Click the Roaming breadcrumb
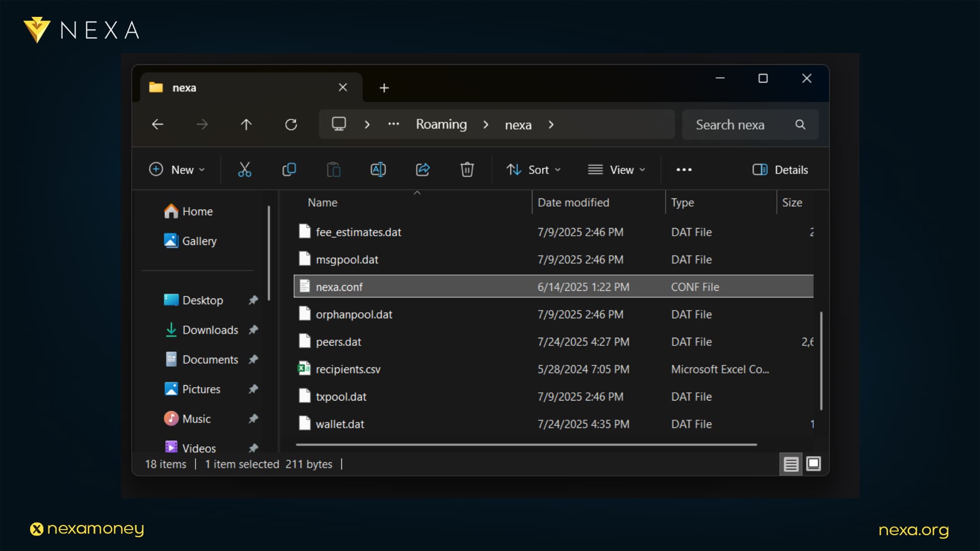Screen dimensions: 980x551 [x=441, y=124]
